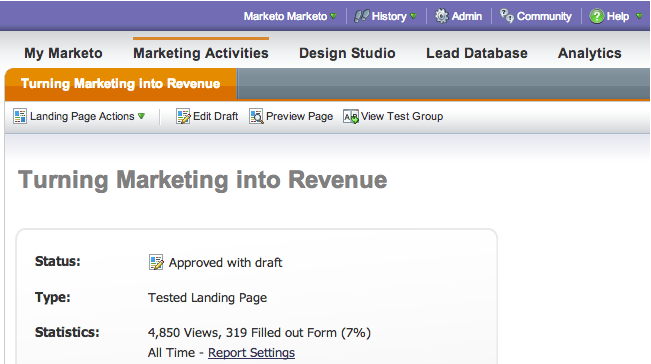Screen dimensions: 651x364
Task: Click the green Help question mark icon
Action: [x=597, y=16]
